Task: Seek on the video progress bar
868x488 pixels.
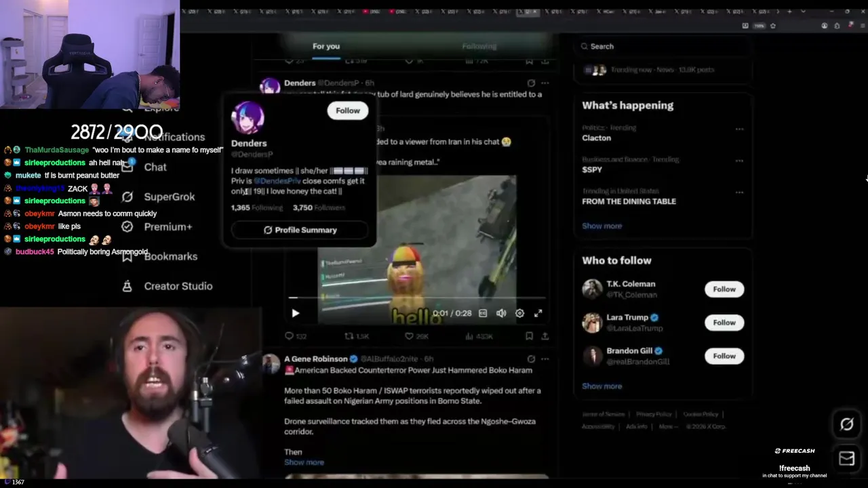Action: click(x=417, y=298)
